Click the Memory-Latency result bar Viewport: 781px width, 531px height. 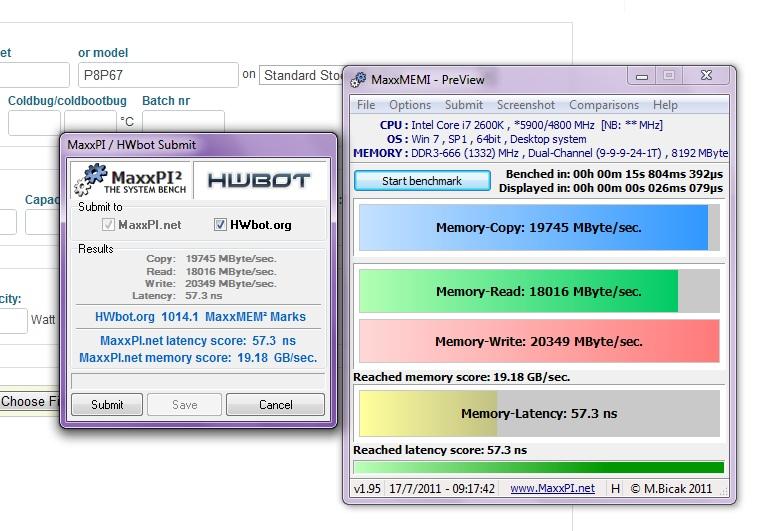(539, 413)
